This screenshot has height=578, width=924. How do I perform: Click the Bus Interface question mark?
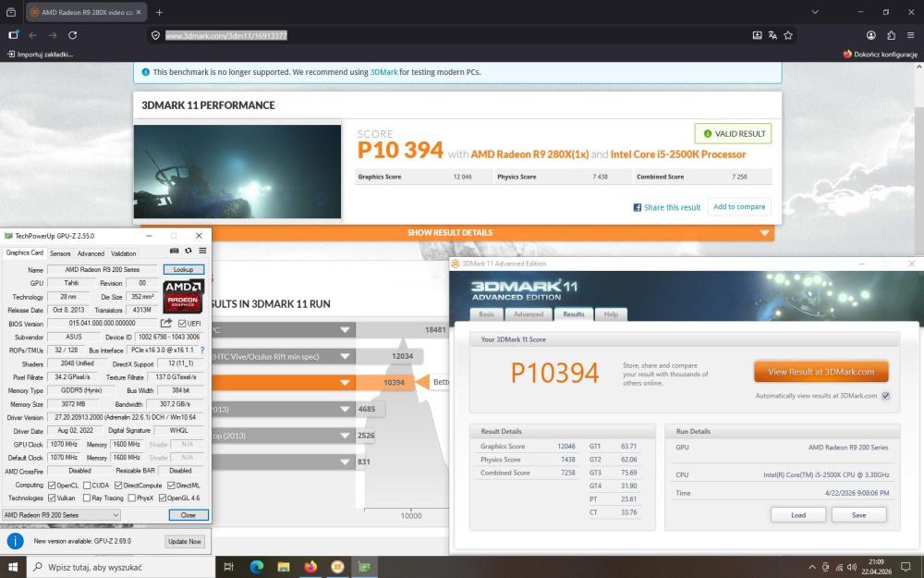tap(202, 350)
